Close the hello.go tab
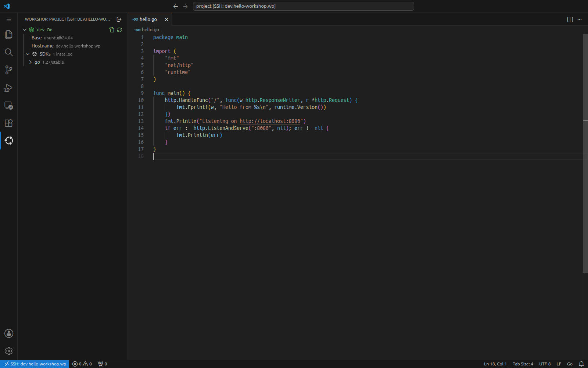 [166, 20]
